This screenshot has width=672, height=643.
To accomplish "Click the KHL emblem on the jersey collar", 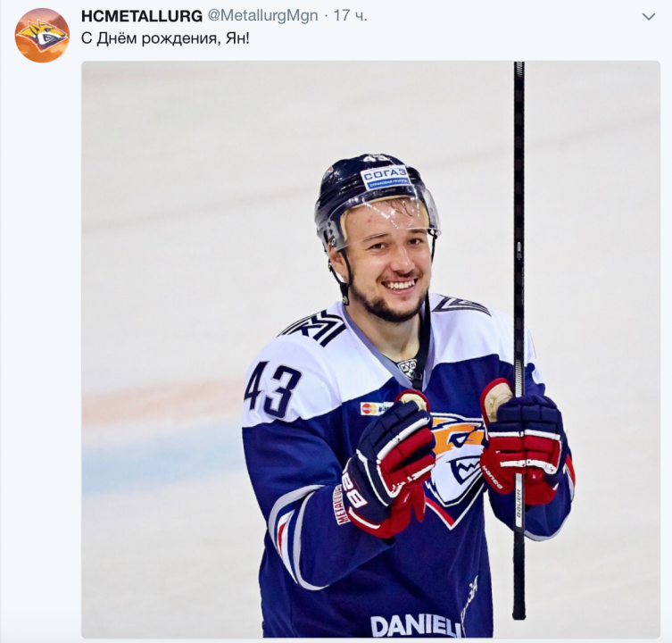I will pyautogui.click(x=407, y=368).
